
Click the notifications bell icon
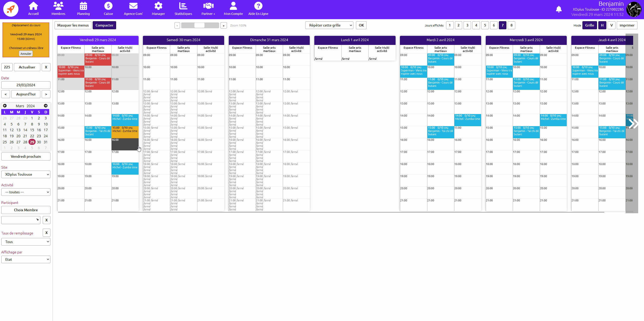[x=559, y=9]
